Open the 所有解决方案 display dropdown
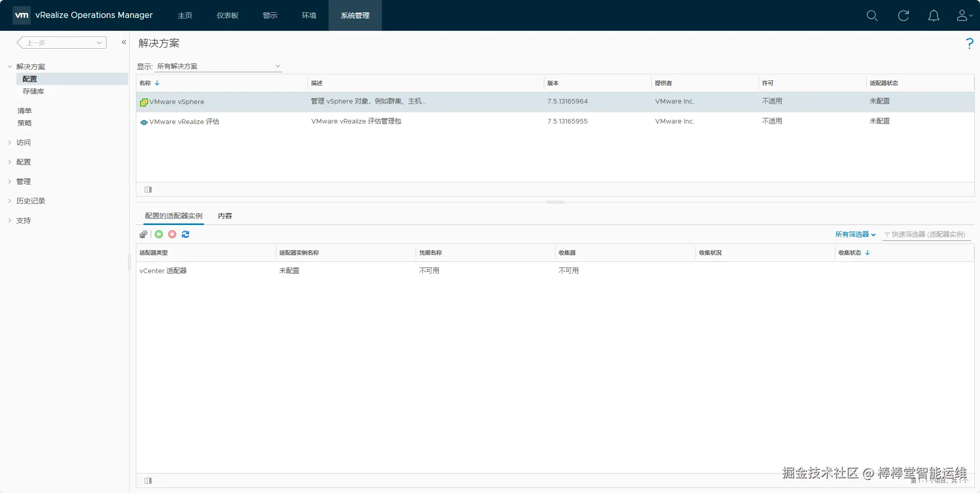The width and height of the screenshot is (980, 493). point(218,66)
